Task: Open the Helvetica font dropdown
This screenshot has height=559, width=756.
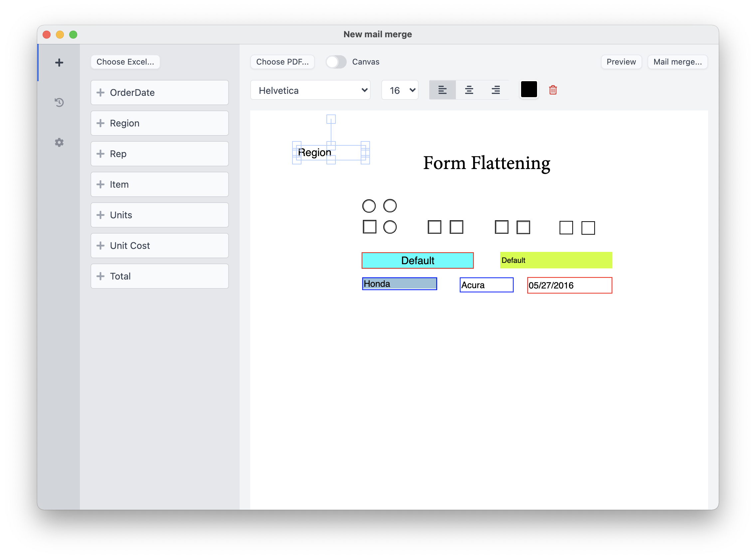Action: click(x=310, y=91)
